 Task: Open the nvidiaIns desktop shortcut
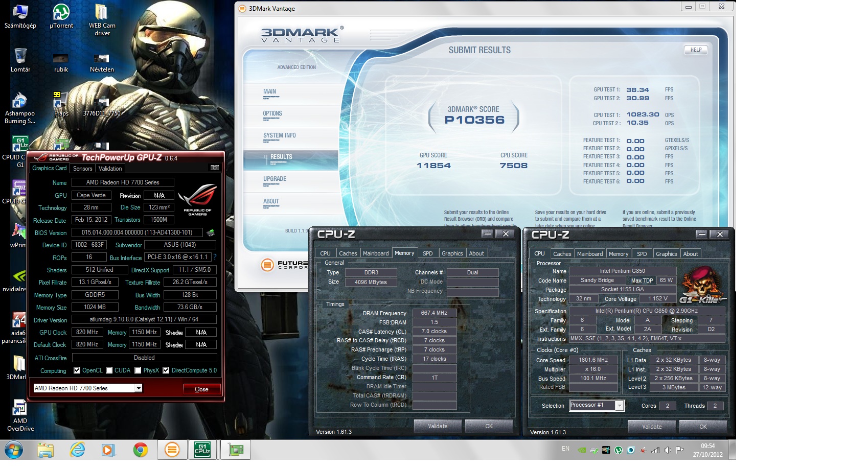[x=15, y=281]
